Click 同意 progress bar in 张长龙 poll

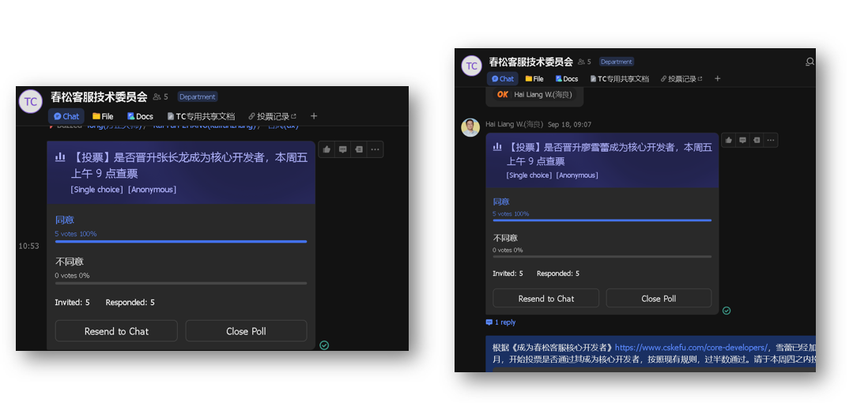pyautogui.click(x=180, y=241)
